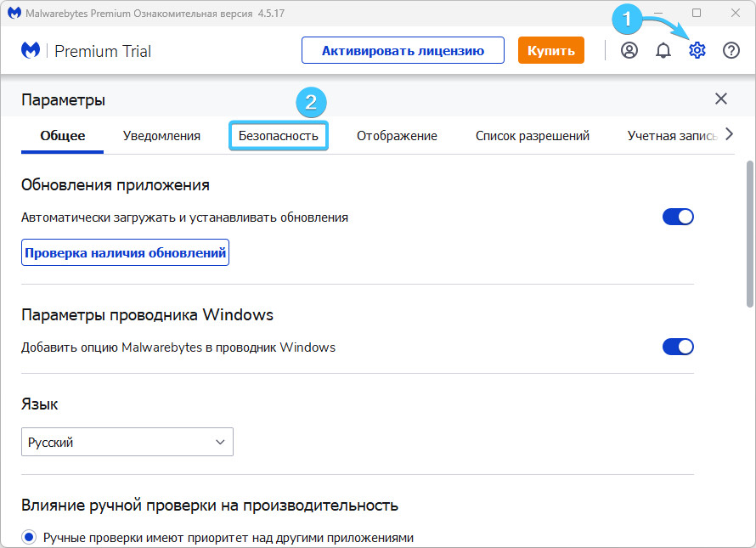756x548 pixels.
Task: Open the Русский language dropdown
Action: click(127, 442)
